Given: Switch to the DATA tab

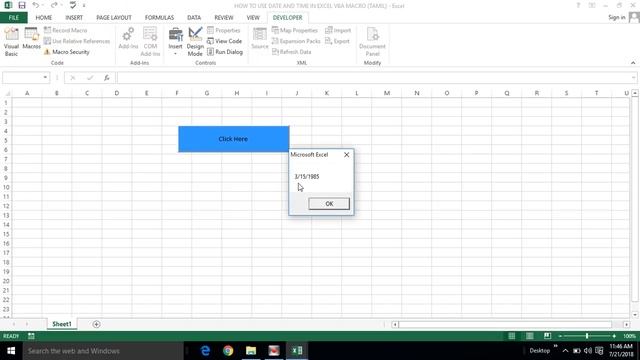Looking at the screenshot, I should click(194, 18).
